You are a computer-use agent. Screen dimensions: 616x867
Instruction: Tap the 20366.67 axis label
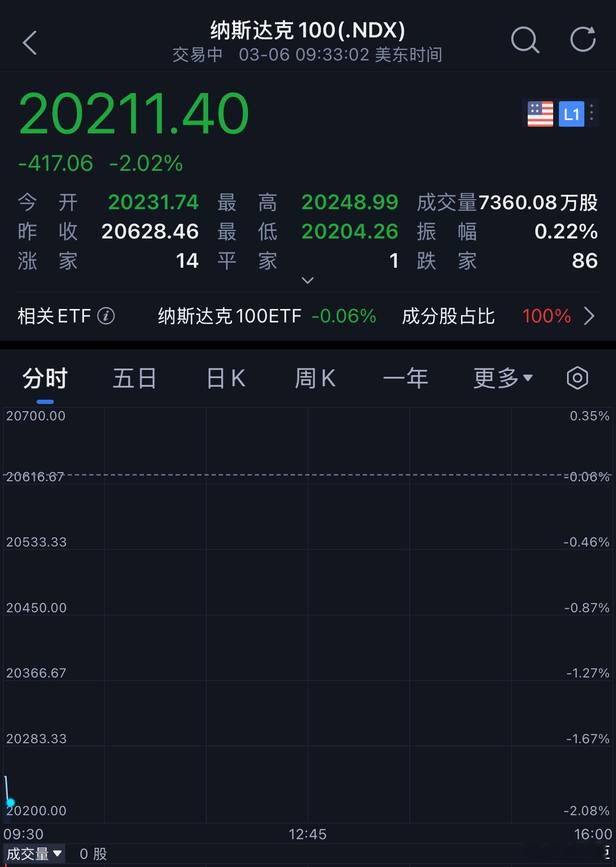coord(36,673)
